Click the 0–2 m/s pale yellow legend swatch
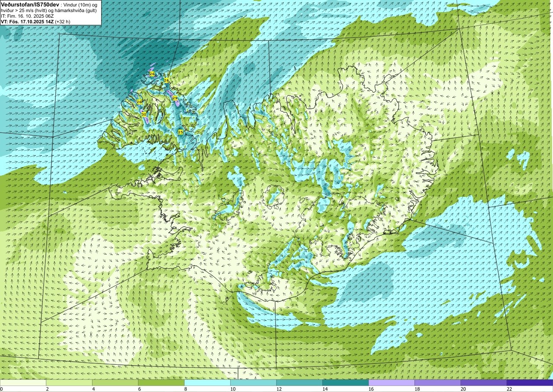The height and width of the screenshot is (392, 553). (x=23, y=383)
